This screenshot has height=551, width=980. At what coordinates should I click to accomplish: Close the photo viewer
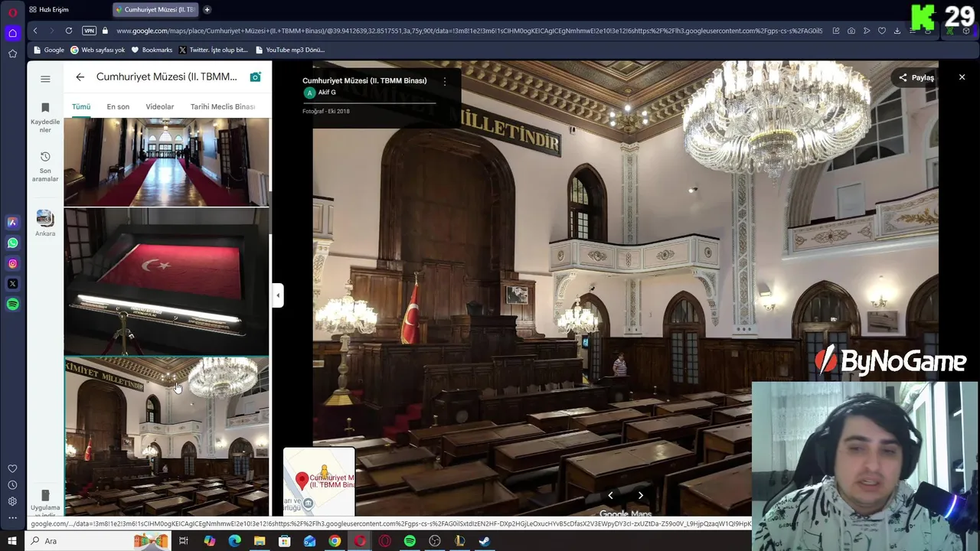pos(962,77)
